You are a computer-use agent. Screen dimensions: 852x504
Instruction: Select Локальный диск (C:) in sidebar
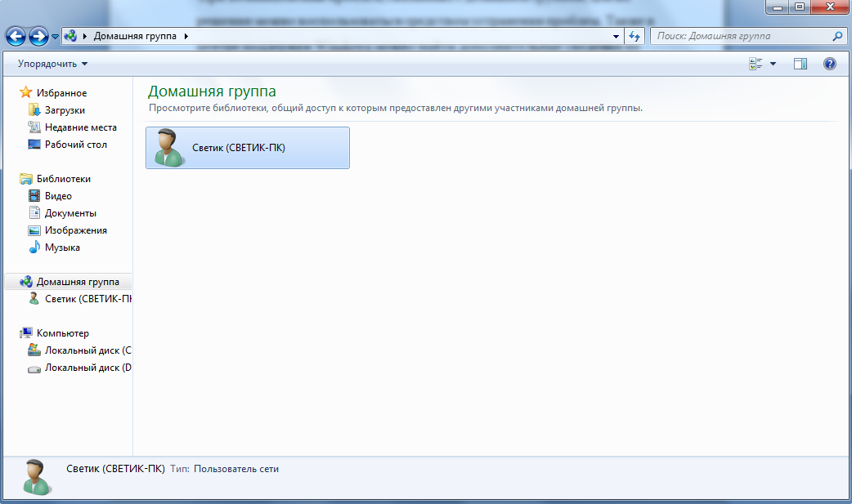pyautogui.click(x=87, y=350)
